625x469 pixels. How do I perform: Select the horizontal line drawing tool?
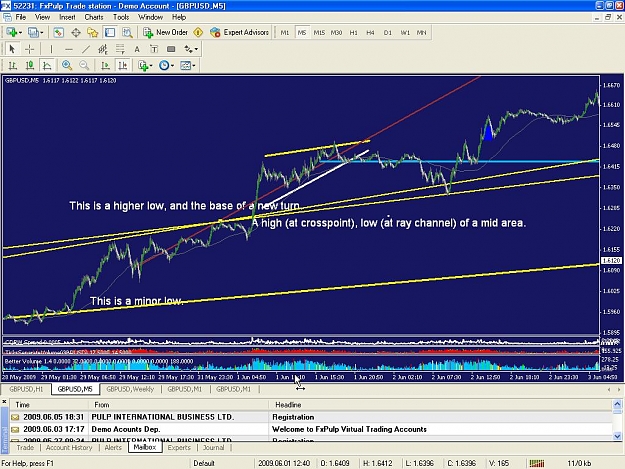tap(69, 49)
